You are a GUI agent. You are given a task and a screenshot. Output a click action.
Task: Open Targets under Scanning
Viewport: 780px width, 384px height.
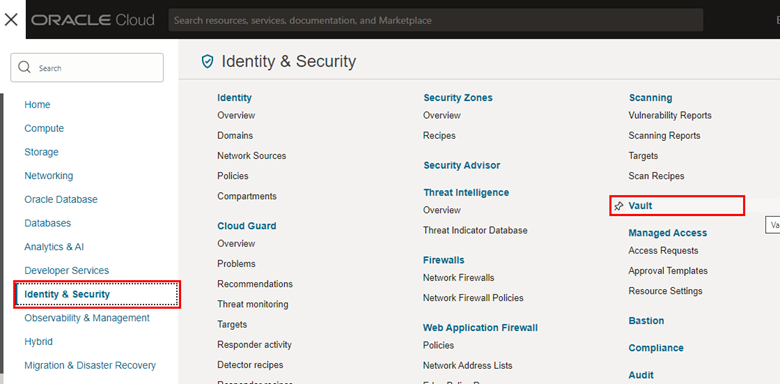[643, 156]
